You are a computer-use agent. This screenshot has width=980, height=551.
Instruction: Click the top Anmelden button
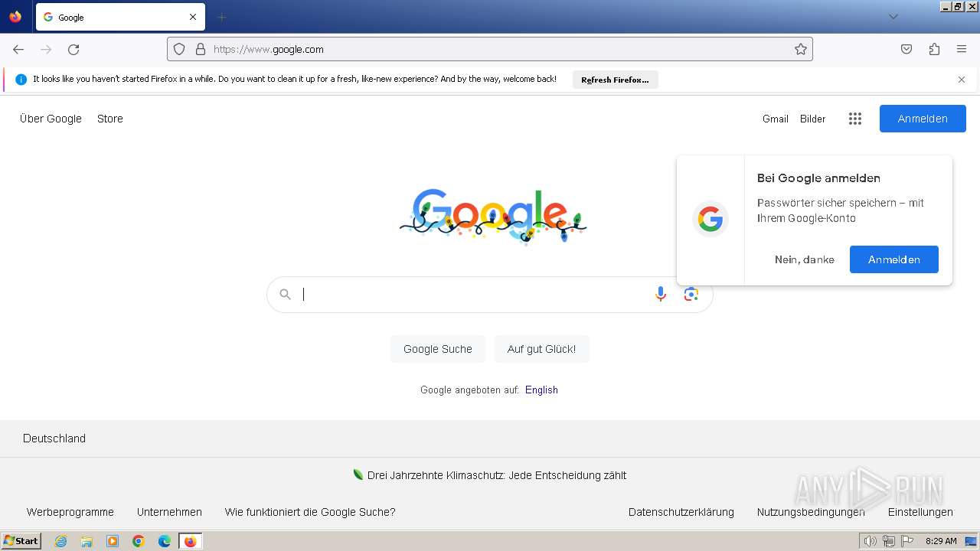click(x=923, y=119)
